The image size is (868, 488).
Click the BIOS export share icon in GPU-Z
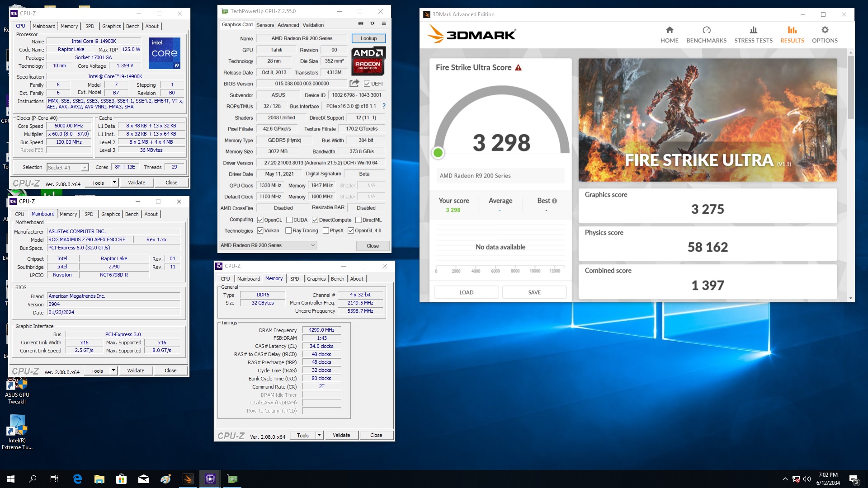pos(354,83)
